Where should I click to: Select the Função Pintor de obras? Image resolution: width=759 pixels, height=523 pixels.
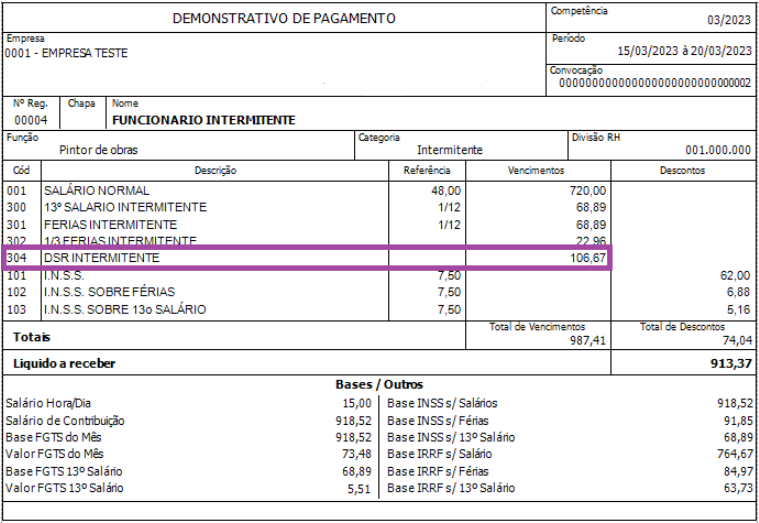[98, 150]
